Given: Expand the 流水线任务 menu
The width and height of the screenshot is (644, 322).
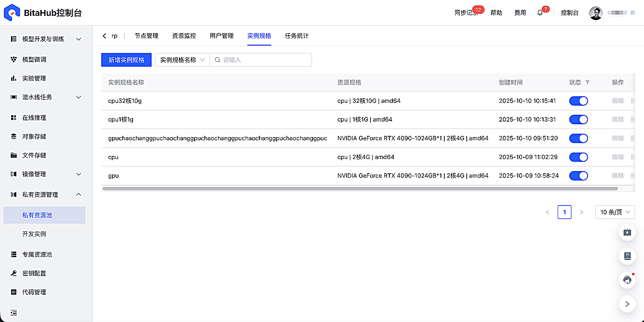Looking at the screenshot, I should pyautogui.click(x=79, y=98).
